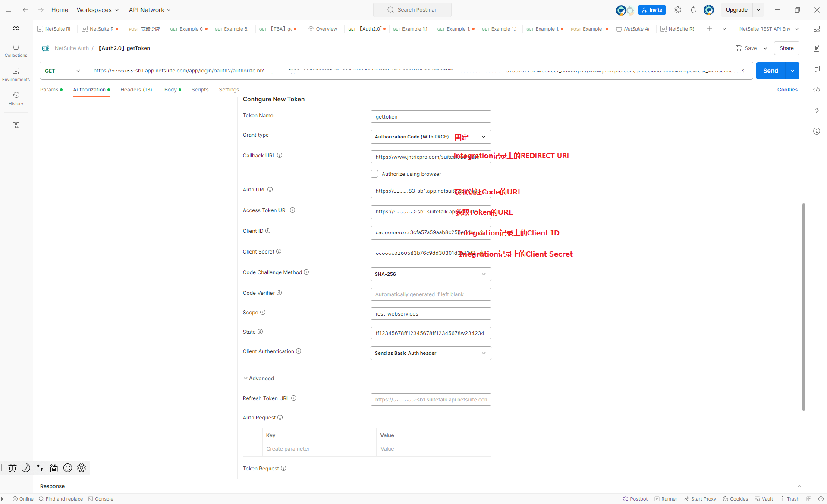
Task: Collapse the Advanced section
Action: 258,379
